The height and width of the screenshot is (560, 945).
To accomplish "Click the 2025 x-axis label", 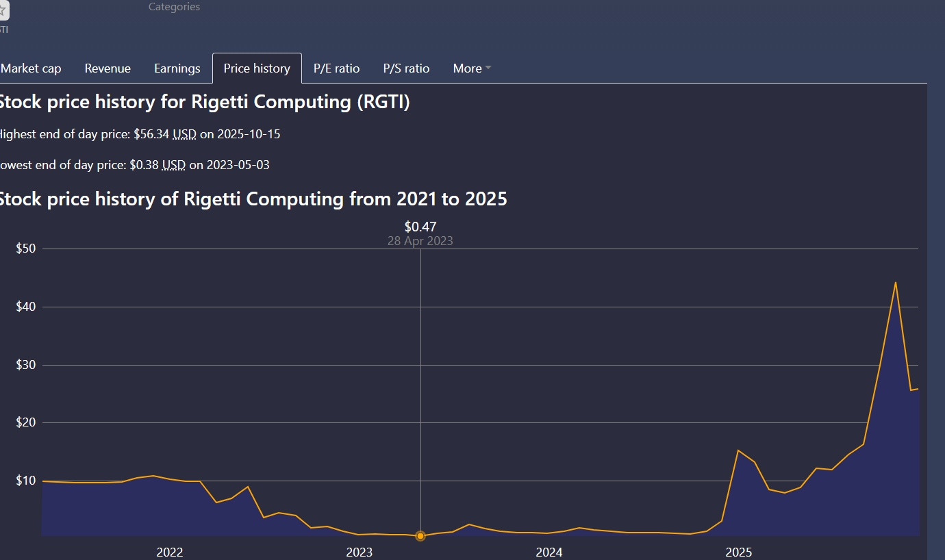I will (739, 552).
